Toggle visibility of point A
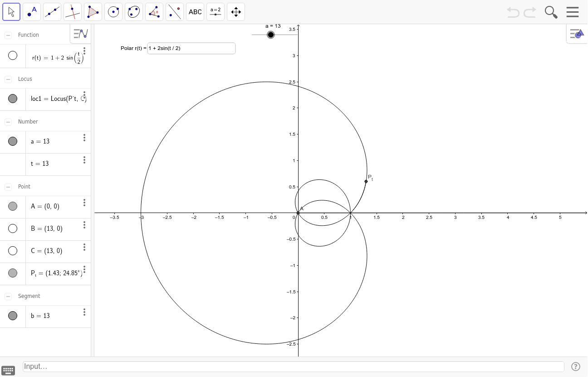Image resolution: width=588 pixels, height=377 pixels. 13,206
